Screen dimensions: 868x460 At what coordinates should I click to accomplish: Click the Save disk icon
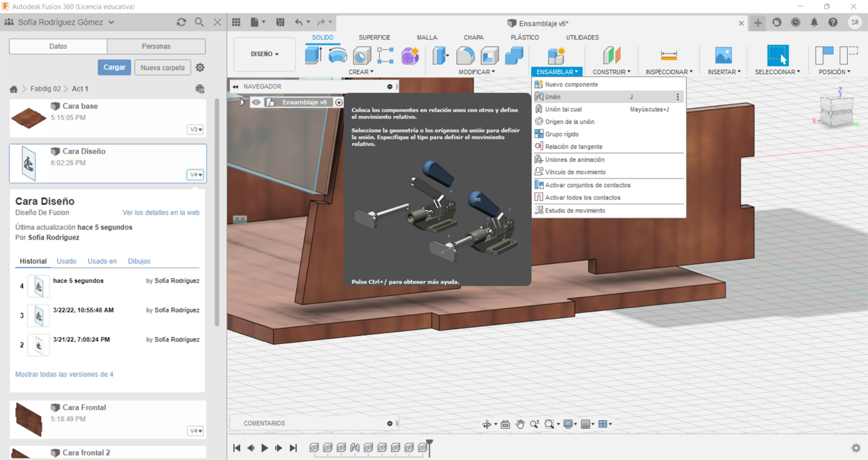pyautogui.click(x=280, y=22)
